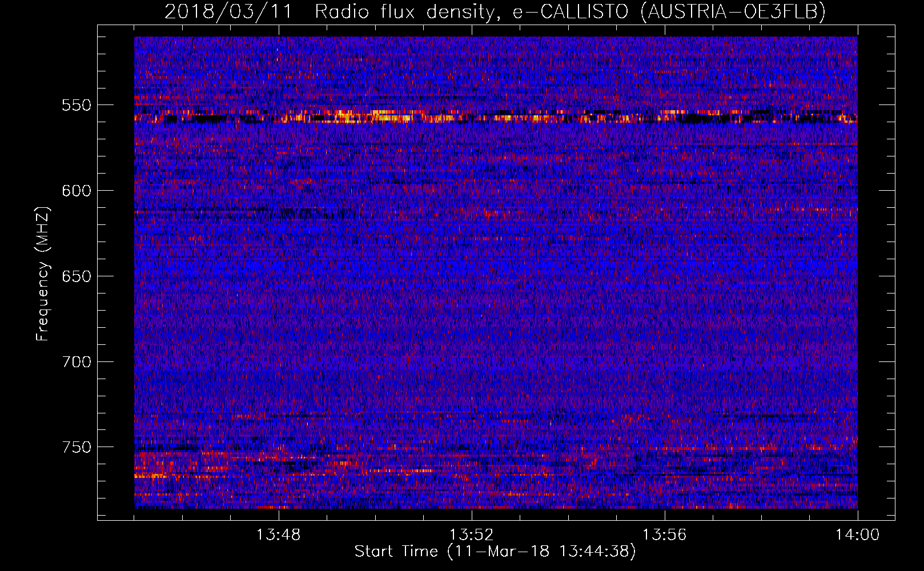Click the 13:52 time tick label
Screen dimensions: 924x571
pyautogui.click(x=472, y=535)
